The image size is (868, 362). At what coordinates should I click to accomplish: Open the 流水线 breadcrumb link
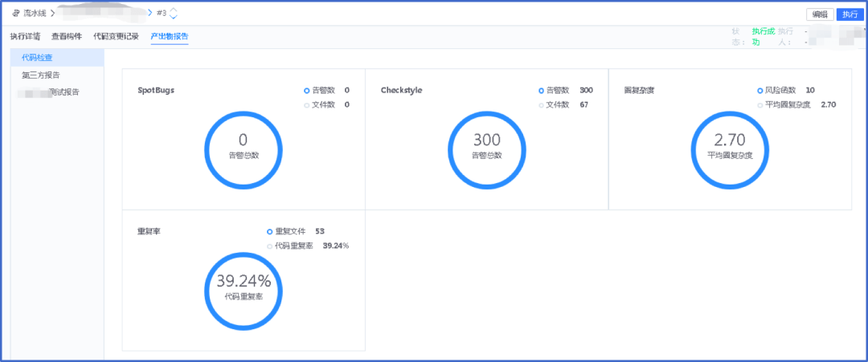pyautogui.click(x=35, y=13)
